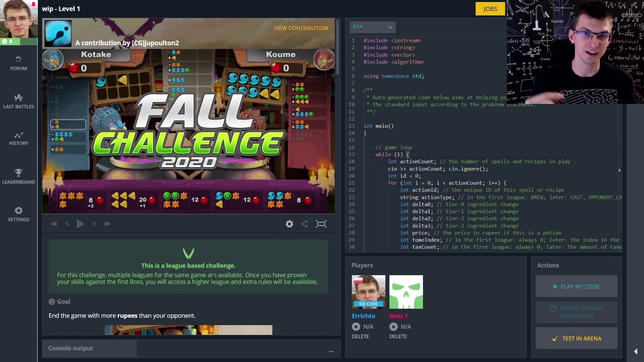The width and height of the screenshot is (644, 362).
Task: Open the Settings gear in sidebar
Action: coord(19,211)
